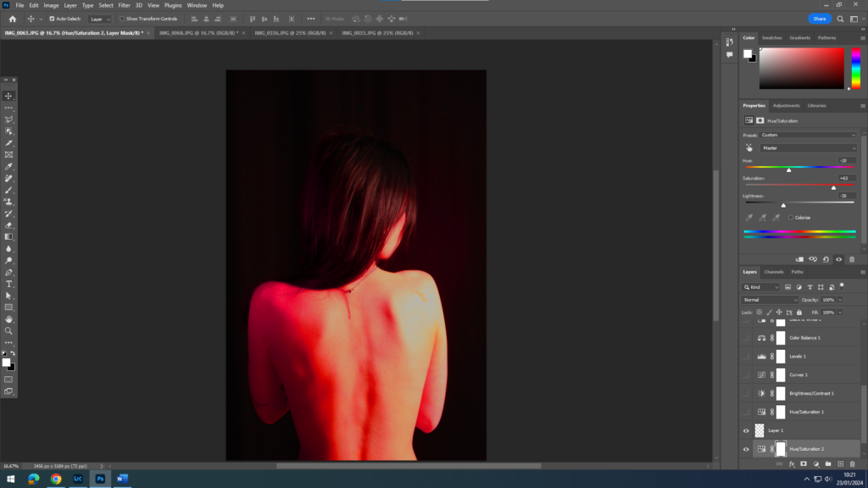
Task: Select the Hand tool
Action: point(8,319)
